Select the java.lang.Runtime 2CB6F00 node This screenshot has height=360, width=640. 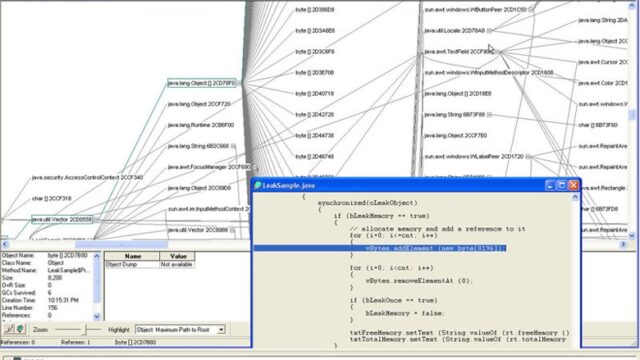[x=200, y=125]
